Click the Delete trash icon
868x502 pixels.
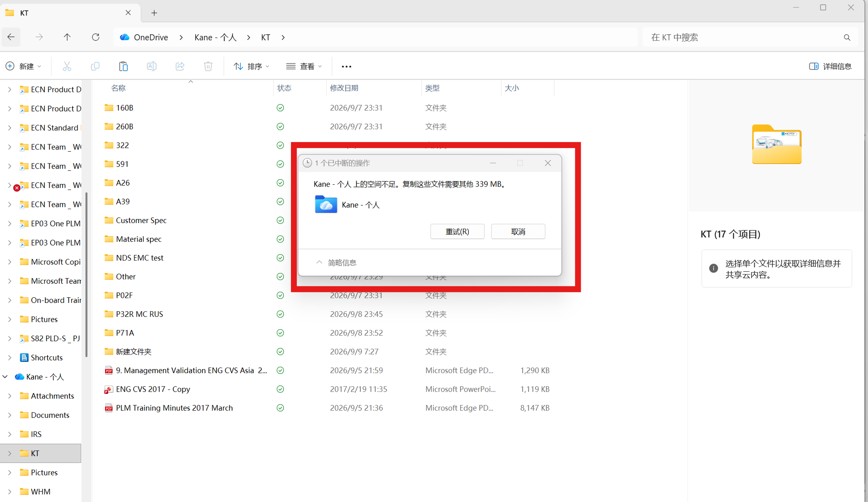[x=208, y=66]
